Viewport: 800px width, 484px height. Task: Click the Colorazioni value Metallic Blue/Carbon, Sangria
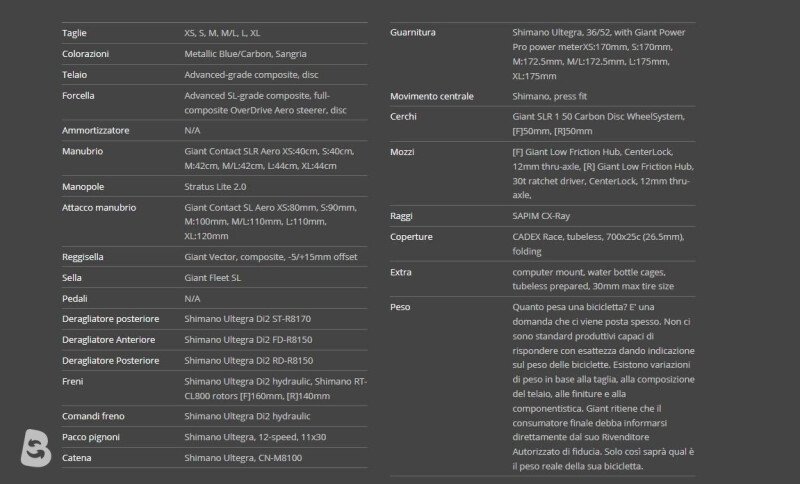(x=245, y=54)
